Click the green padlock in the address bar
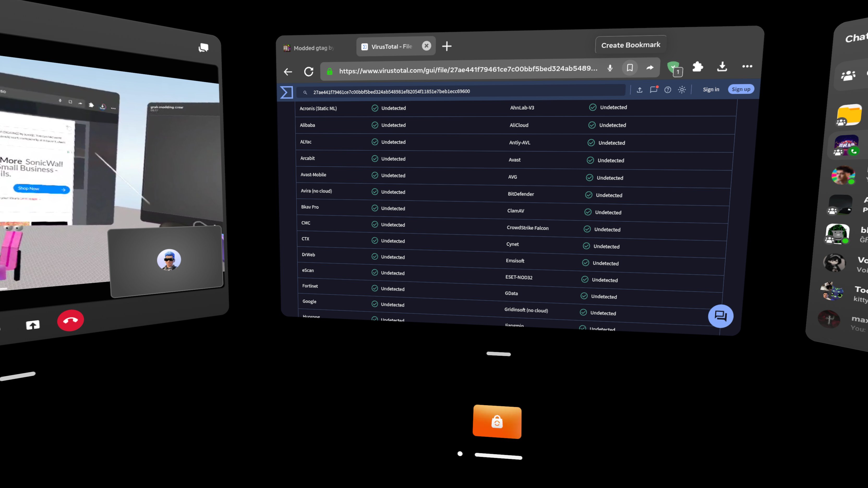The height and width of the screenshot is (488, 868). (x=330, y=71)
